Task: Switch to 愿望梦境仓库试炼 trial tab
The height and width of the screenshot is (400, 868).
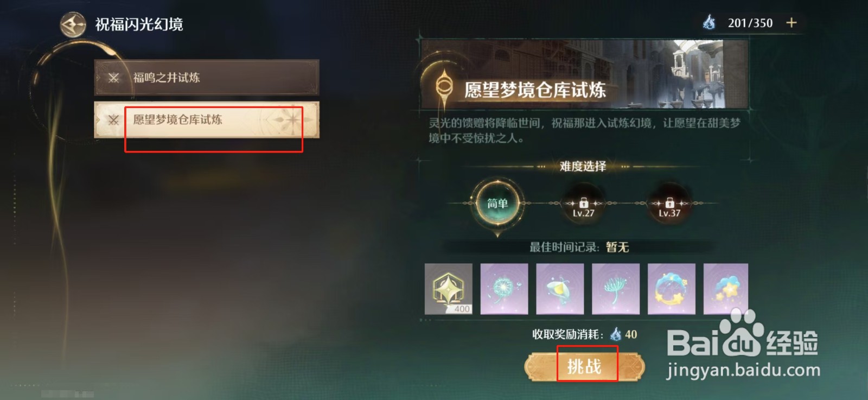Action: [207, 120]
